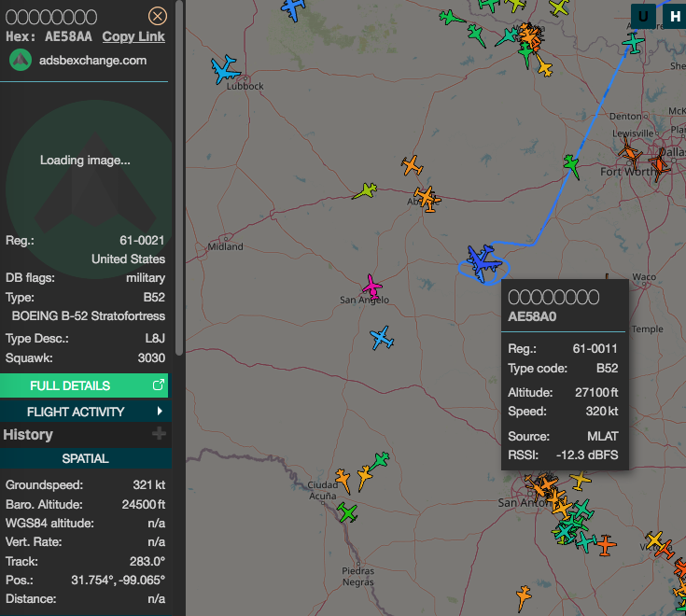Select the orange aircraft at bottom map edge

pyautogui.click(x=524, y=596)
